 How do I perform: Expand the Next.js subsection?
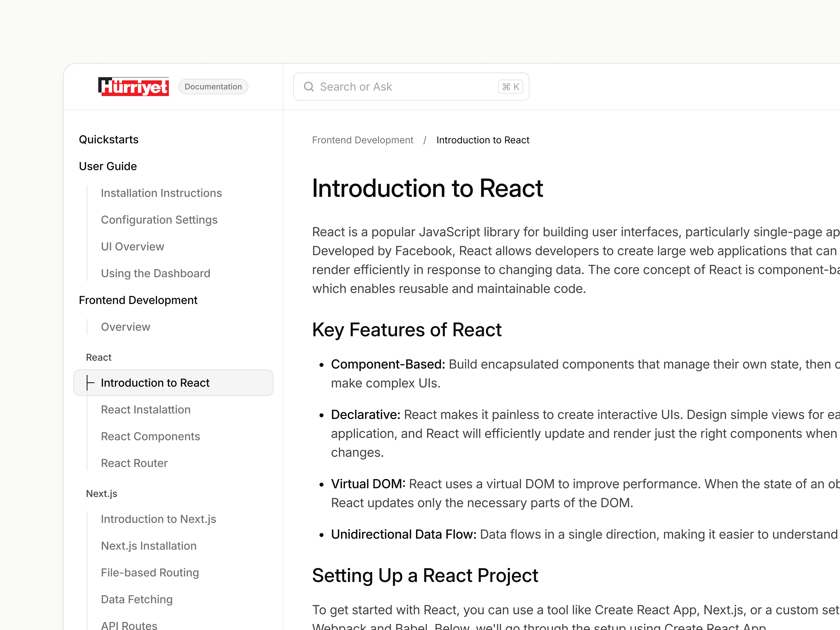[x=101, y=493]
